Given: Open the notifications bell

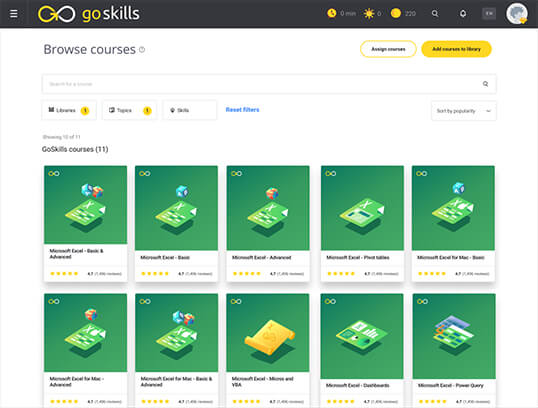Looking at the screenshot, I should click(463, 14).
